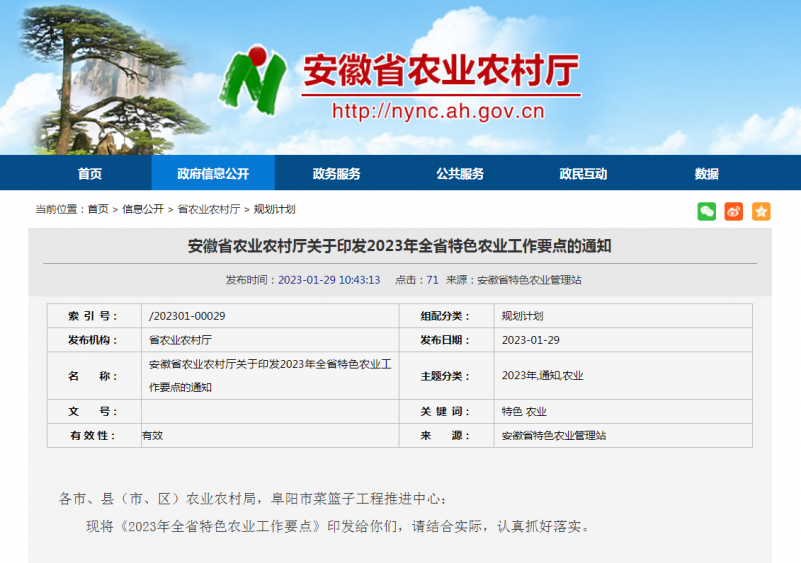Click the http://nync.ah.gov.cn URL text
Image resolution: width=801 pixels, height=563 pixels.
pyautogui.click(x=438, y=111)
